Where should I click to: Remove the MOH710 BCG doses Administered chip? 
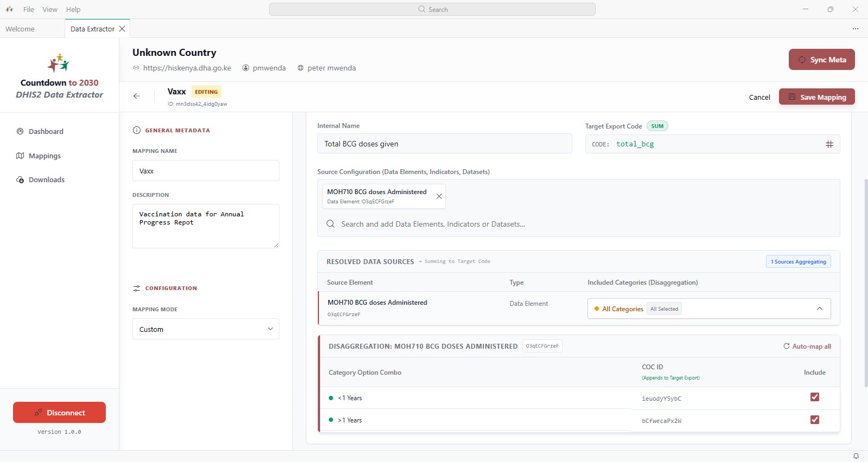tap(439, 196)
